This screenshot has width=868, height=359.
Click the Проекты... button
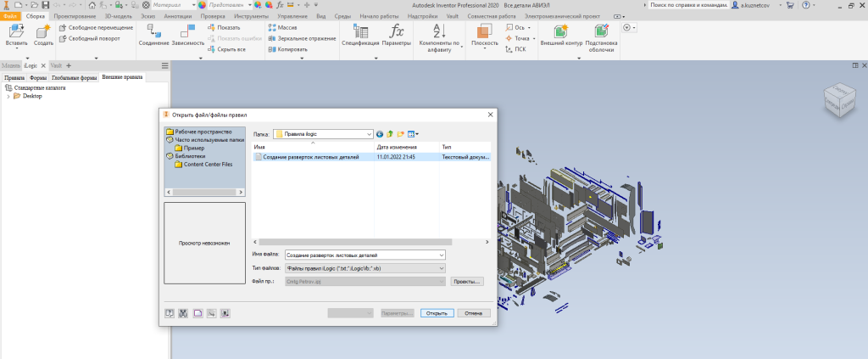pos(466,281)
